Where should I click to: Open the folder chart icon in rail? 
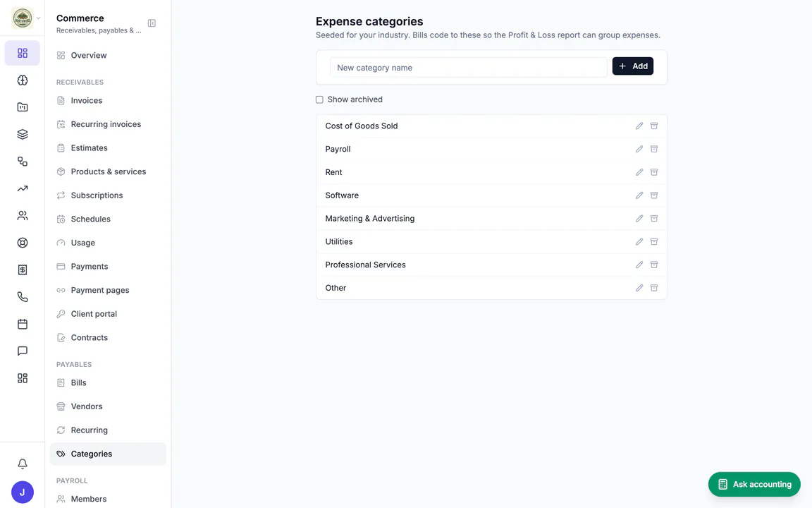pyautogui.click(x=23, y=107)
